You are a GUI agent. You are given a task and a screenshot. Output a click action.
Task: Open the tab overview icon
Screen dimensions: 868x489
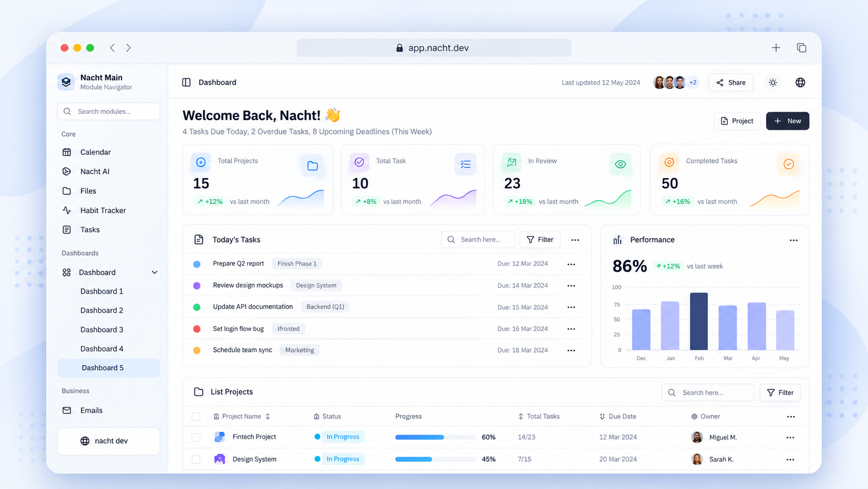pyautogui.click(x=802, y=48)
